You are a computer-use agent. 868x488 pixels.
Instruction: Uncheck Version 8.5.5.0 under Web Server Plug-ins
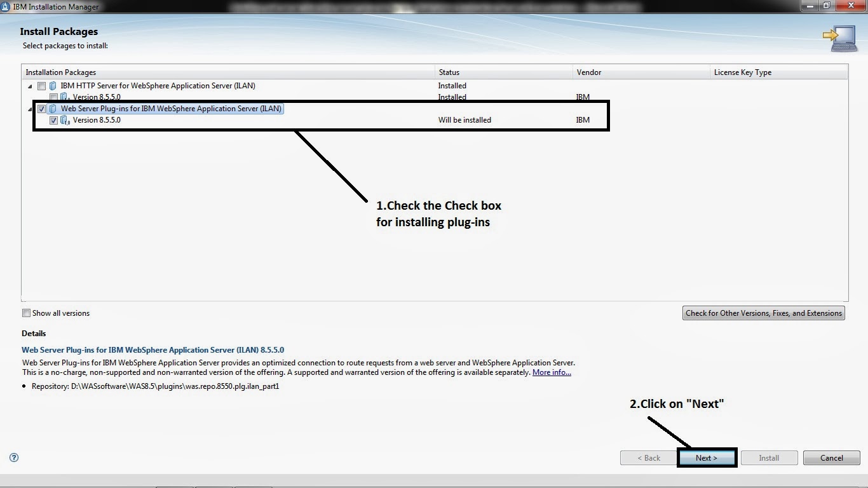[x=54, y=119]
